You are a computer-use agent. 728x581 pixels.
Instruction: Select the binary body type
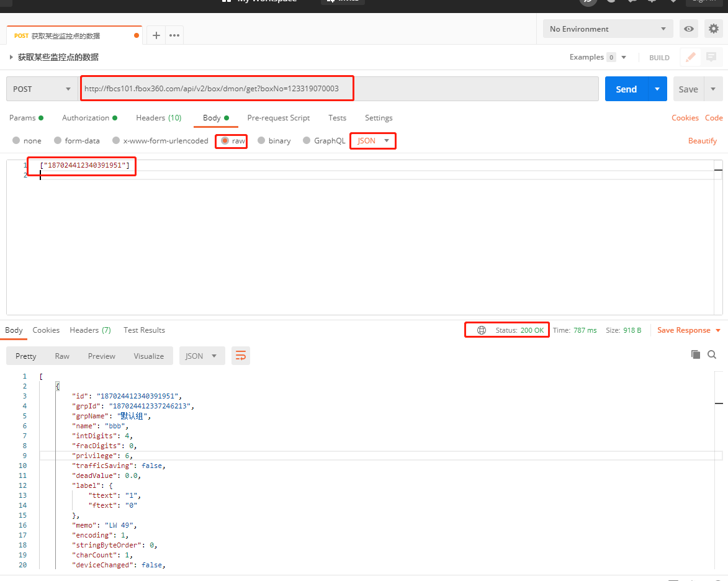(274, 141)
